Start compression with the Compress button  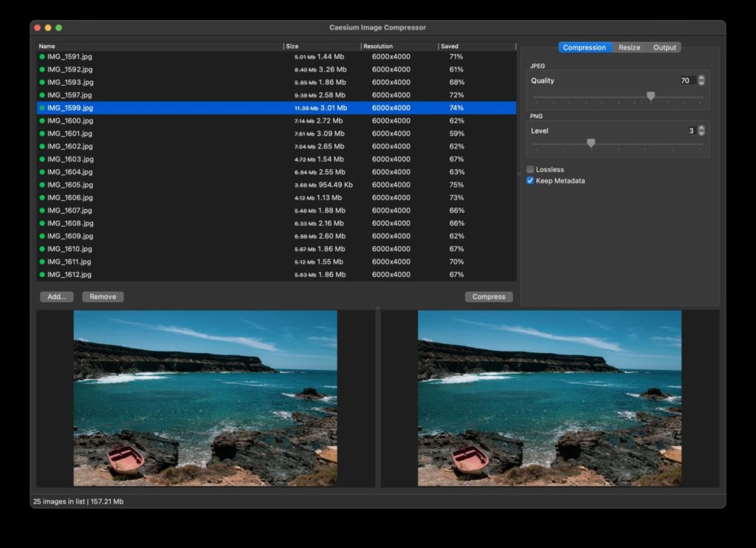pyautogui.click(x=488, y=296)
